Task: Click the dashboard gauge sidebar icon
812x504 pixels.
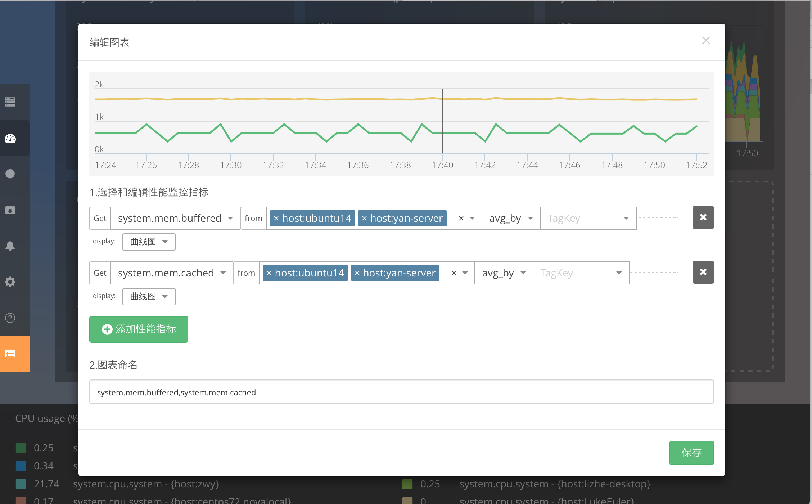Action: tap(10, 138)
